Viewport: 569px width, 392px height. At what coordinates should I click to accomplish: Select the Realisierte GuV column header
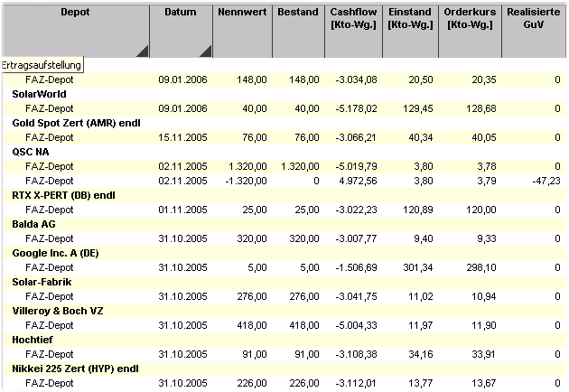[x=534, y=18]
